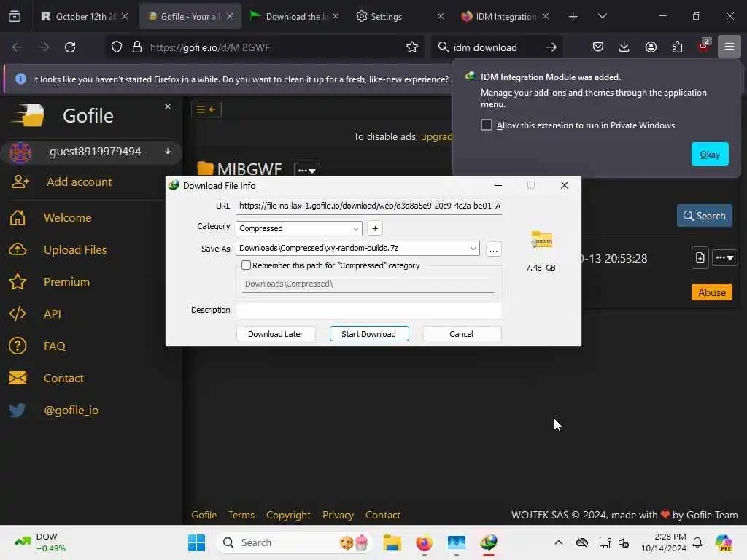Open Premium in sidebar
This screenshot has height=560, width=747.
coord(66,282)
